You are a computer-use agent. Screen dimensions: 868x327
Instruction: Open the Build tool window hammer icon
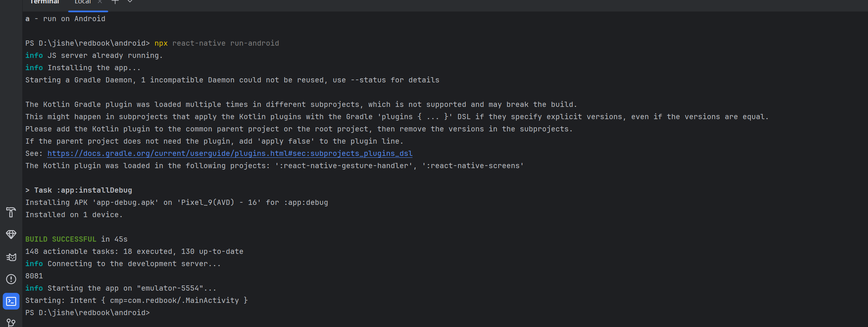coord(11,212)
